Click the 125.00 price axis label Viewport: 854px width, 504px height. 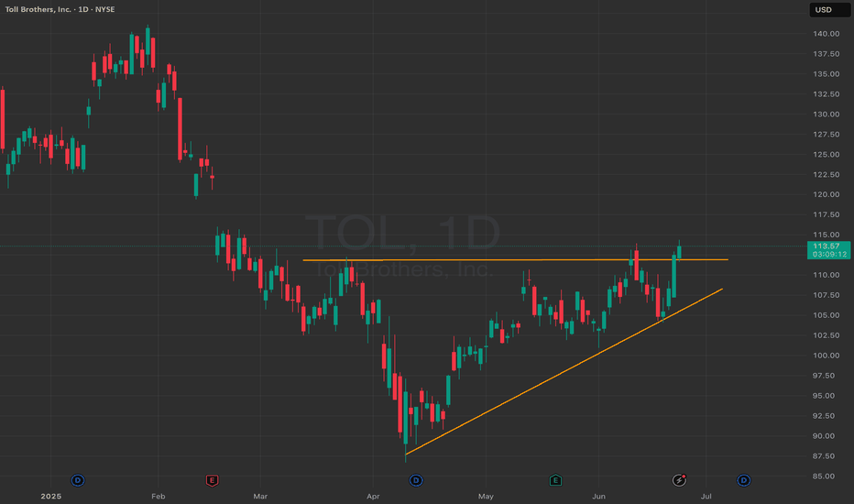[826, 155]
